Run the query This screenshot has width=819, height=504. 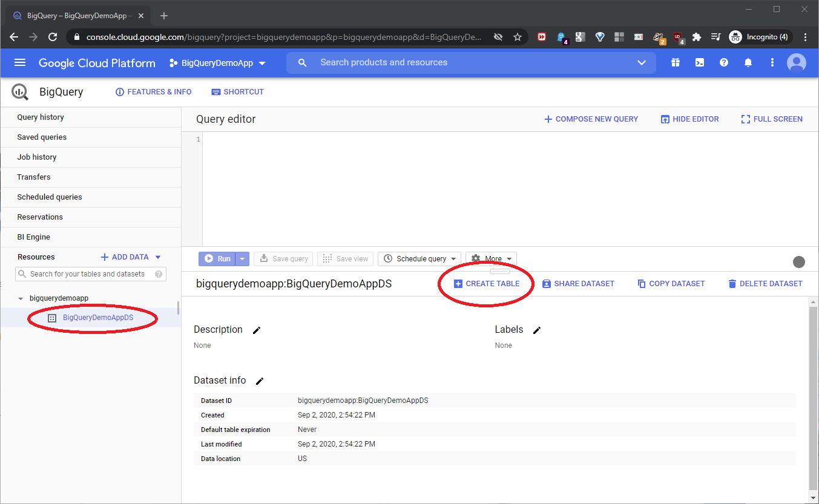217,259
